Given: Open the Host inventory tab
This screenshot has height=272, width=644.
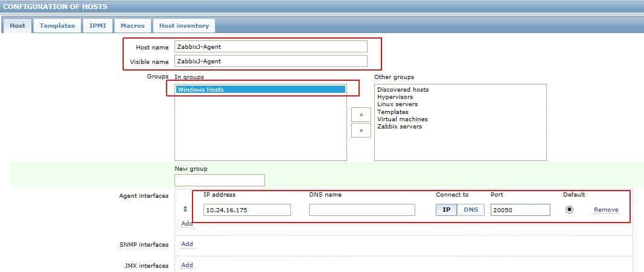Looking at the screenshot, I should (x=184, y=25).
